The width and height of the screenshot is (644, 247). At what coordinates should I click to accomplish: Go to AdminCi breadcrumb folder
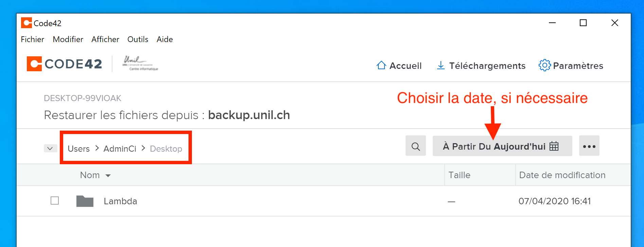point(120,149)
